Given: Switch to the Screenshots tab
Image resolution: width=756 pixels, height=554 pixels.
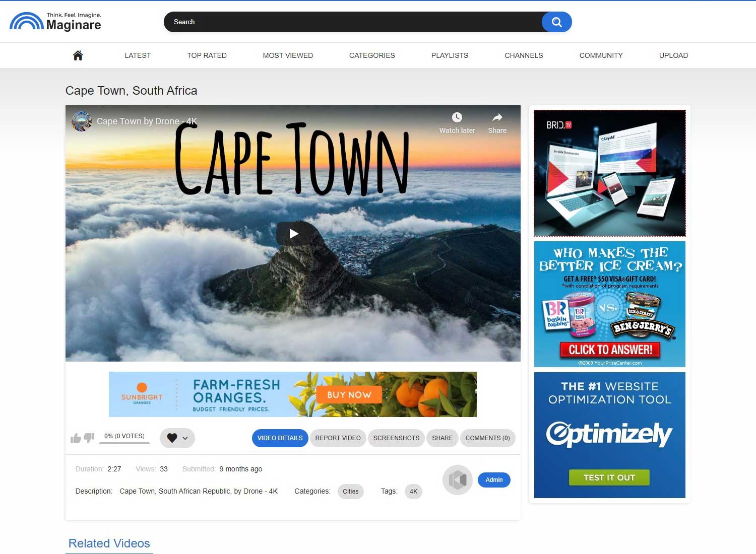Looking at the screenshot, I should coord(396,438).
